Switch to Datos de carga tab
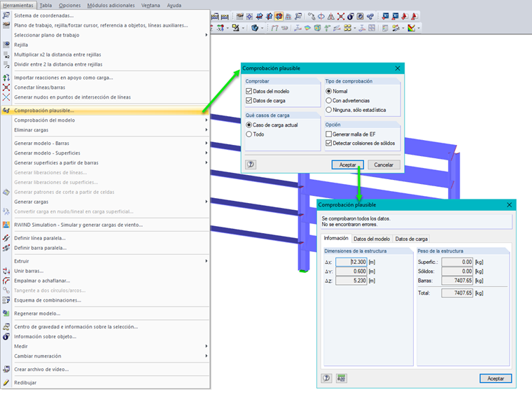 (411, 239)
